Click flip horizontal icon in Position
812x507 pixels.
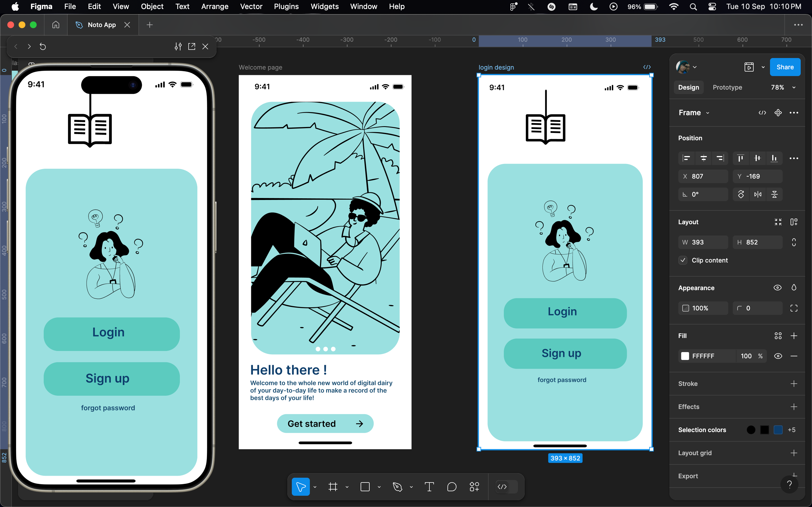coord(758,194)
